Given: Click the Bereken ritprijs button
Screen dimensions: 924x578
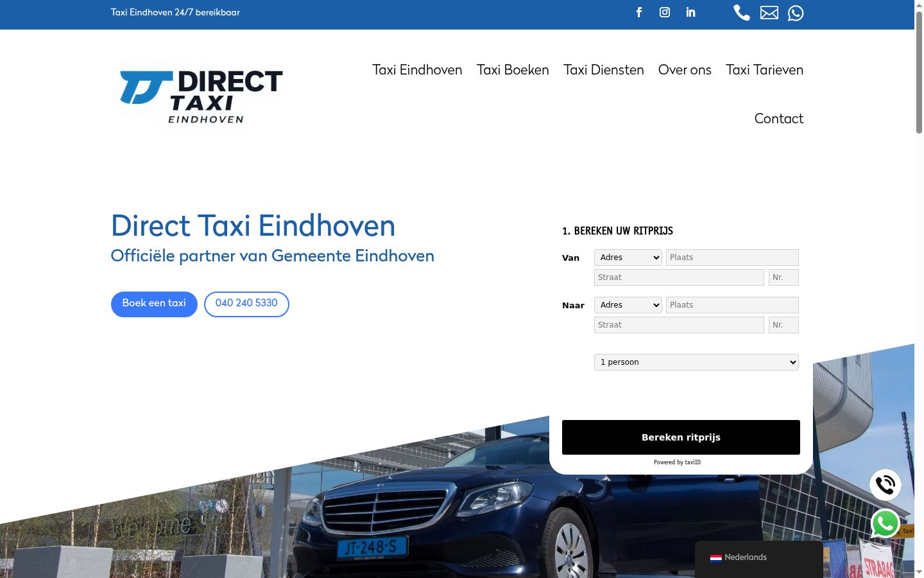Looking at the screenshot, I should tap(681, 437).
